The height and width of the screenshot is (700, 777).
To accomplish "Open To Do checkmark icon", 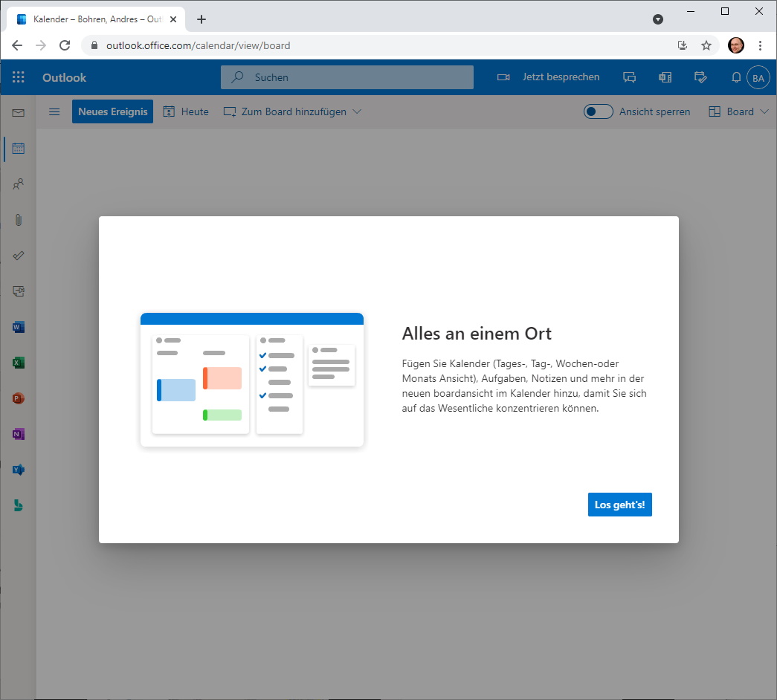I will pos(19,256).
